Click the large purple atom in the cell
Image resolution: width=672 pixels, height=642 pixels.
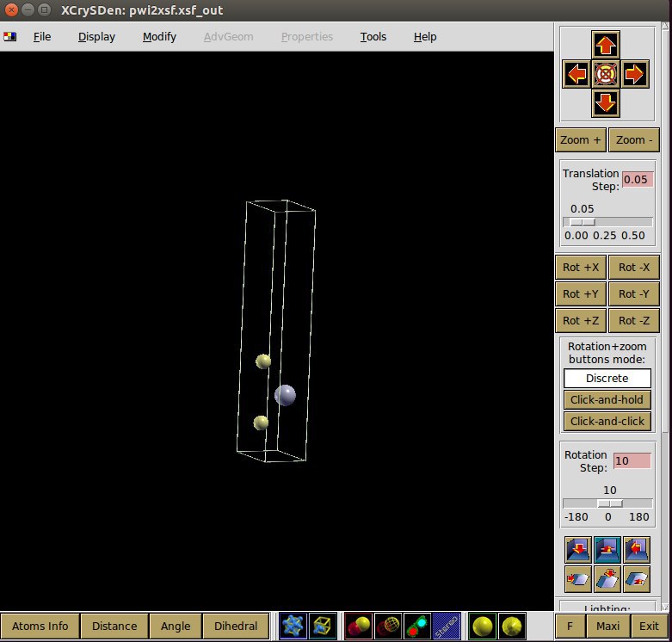tap(285, 395)
